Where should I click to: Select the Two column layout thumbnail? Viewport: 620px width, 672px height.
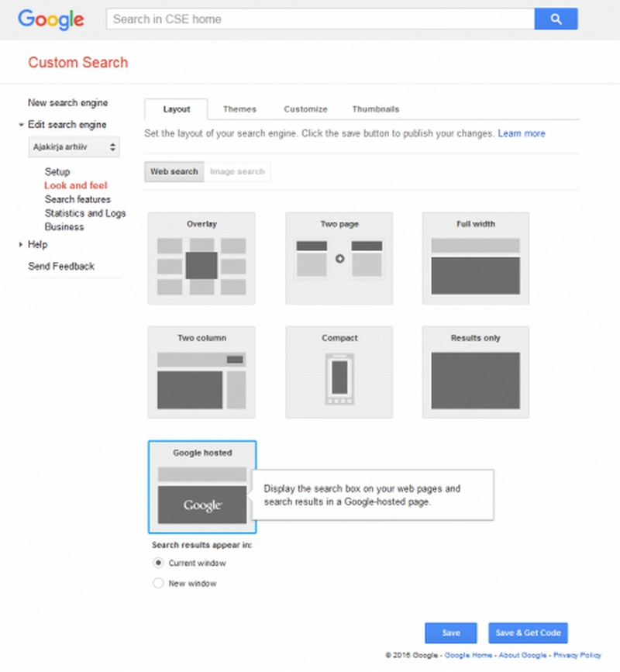click(x=201, y=372)
